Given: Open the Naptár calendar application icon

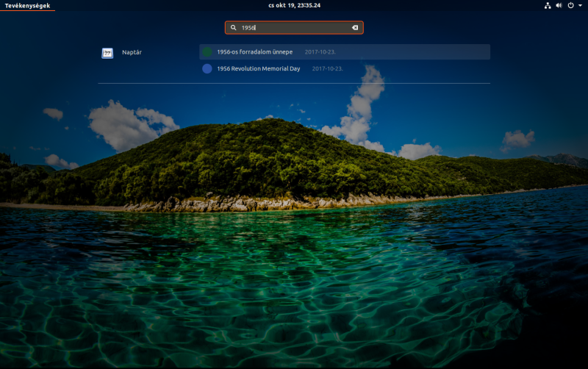Looking at the screenshot, I should tap(107, 53).
